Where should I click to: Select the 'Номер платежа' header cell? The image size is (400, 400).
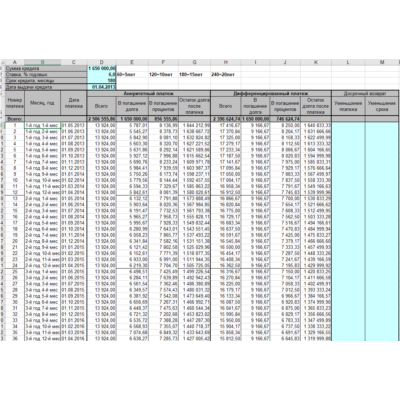pos(15,103)
